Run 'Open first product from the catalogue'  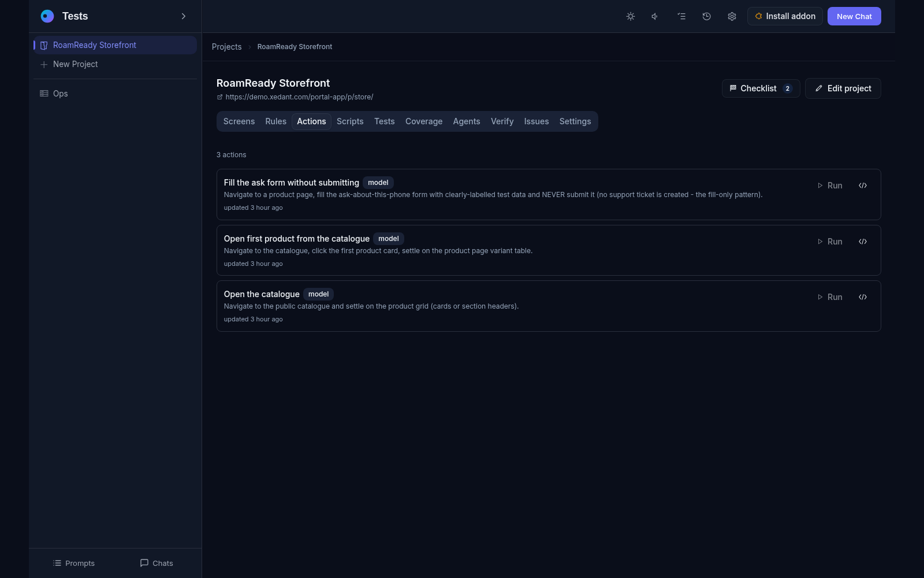830,242
